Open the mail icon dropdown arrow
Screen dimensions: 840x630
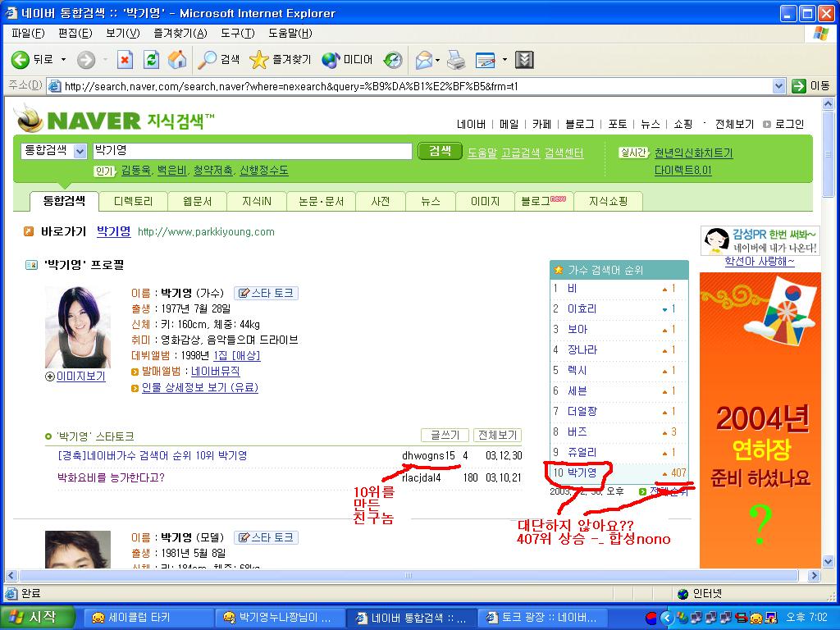(x=438, y=59)
